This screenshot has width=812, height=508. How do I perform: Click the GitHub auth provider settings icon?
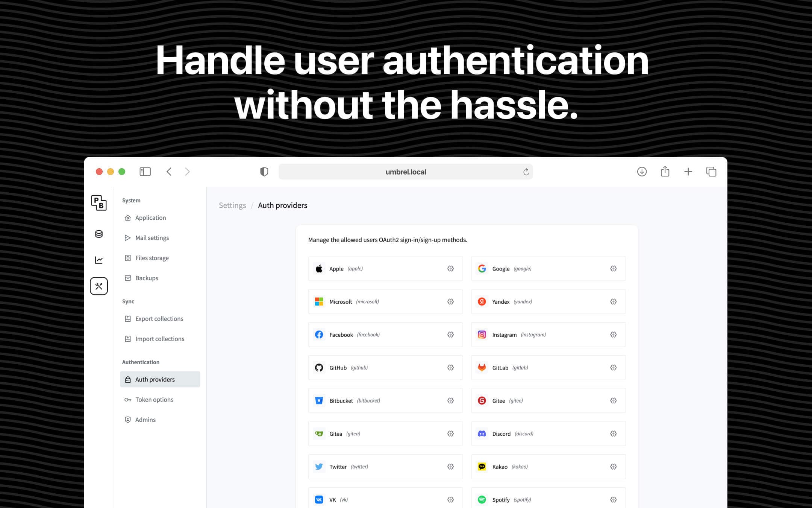450,367
